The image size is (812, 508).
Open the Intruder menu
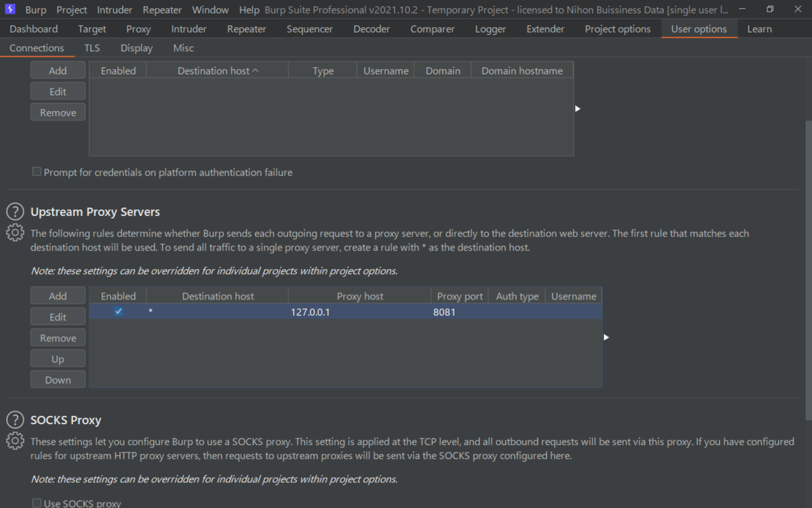point(114,10)
